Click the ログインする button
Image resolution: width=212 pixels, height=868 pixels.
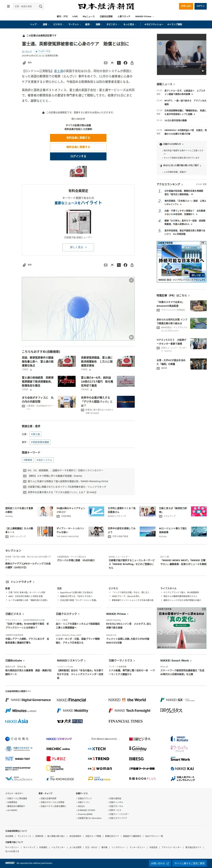pyautogui.click(x=78, y=156)
